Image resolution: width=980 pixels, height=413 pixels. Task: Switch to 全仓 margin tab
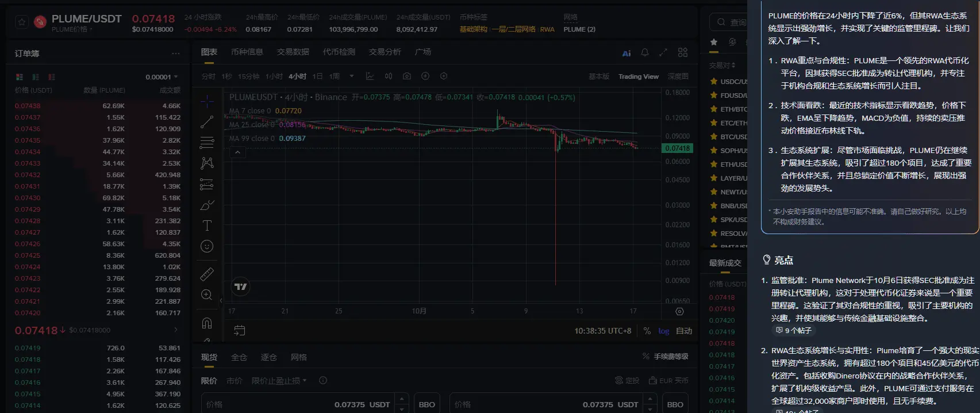click(x=239, y=357)
